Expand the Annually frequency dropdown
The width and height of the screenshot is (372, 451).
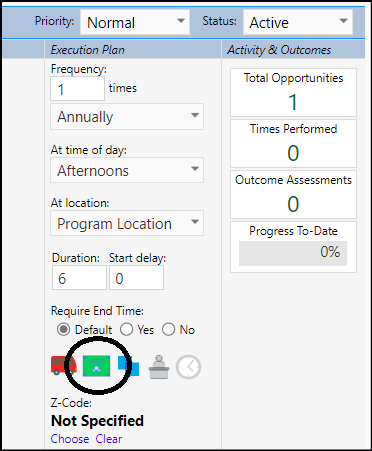tap(127, 116)
